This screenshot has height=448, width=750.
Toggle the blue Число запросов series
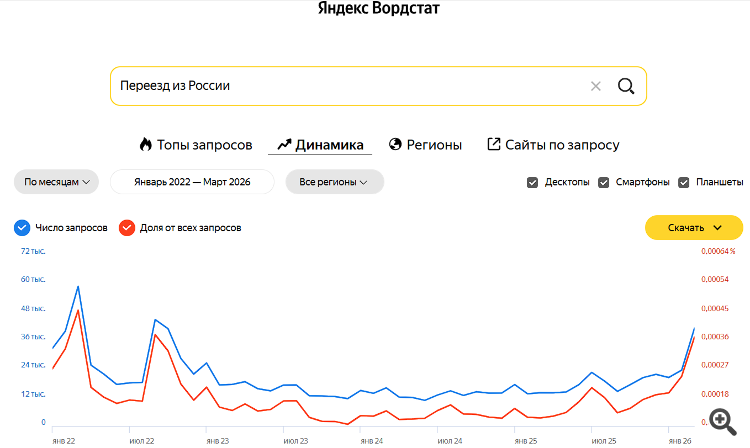tap(22, 228)
